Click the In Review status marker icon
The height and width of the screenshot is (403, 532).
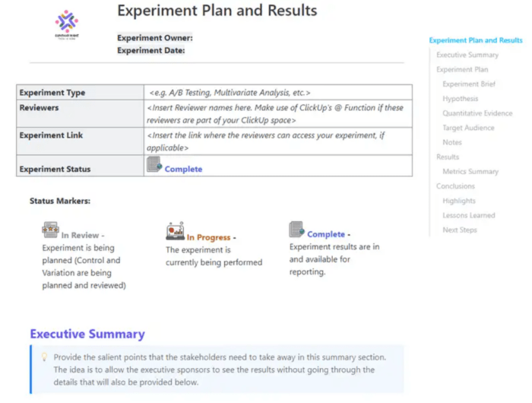51,230
